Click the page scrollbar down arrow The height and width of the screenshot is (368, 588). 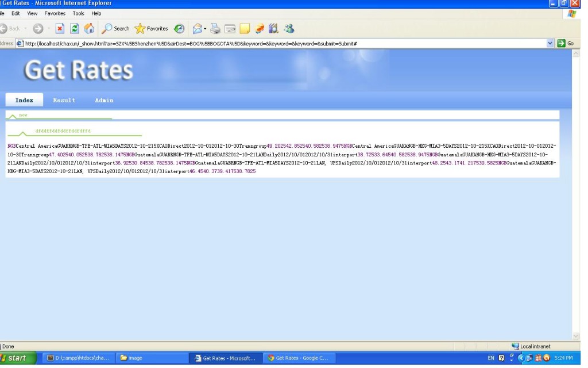[575, 336]
